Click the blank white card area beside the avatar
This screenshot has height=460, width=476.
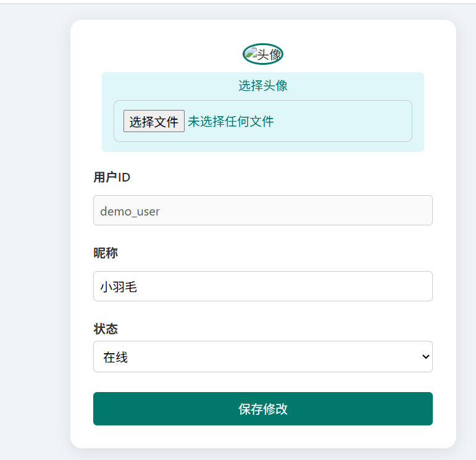(x=370, y=49)
